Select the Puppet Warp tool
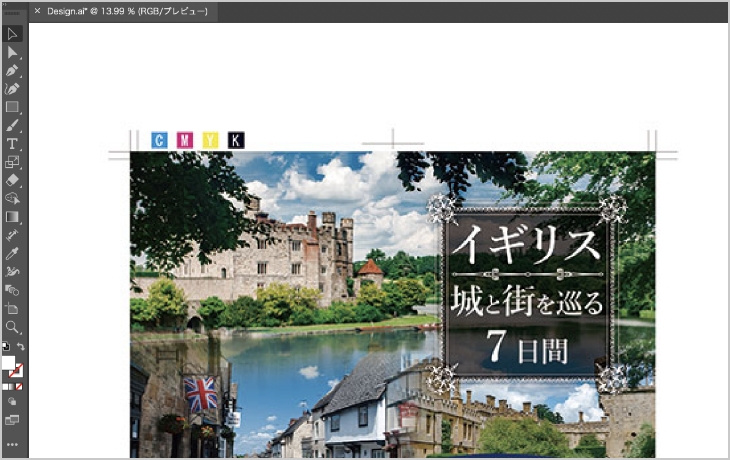Screen dimensions: 730x460 (12, 271)
